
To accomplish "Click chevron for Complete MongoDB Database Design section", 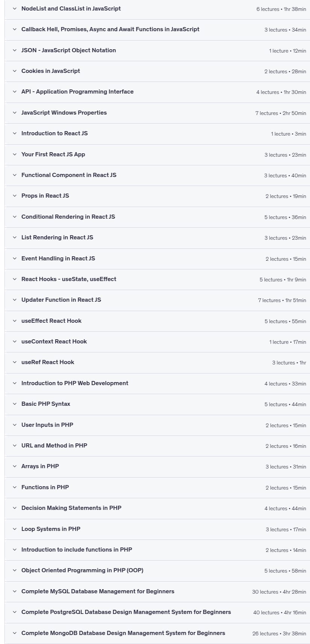I will coord(15,633).
